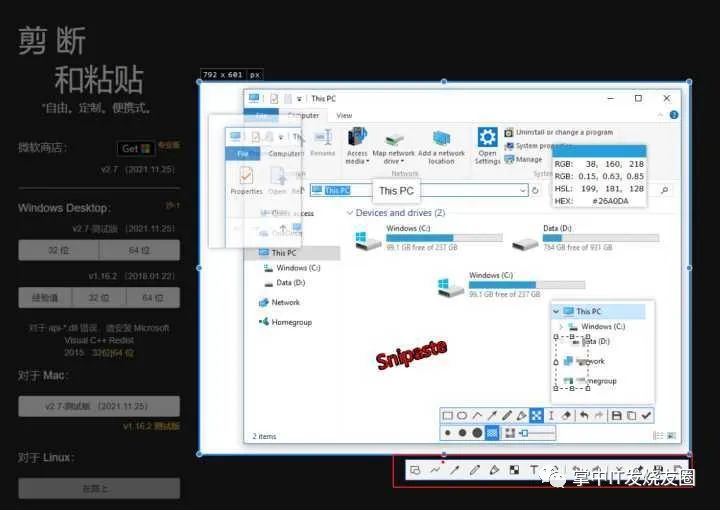Activate the highlighted mosaic tool
720x510 pixels.
click(536, 416)
